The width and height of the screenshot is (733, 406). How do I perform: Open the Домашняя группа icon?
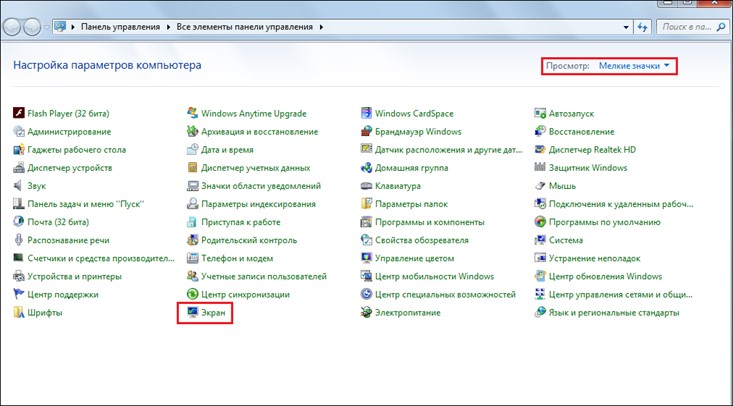[366, 167]
